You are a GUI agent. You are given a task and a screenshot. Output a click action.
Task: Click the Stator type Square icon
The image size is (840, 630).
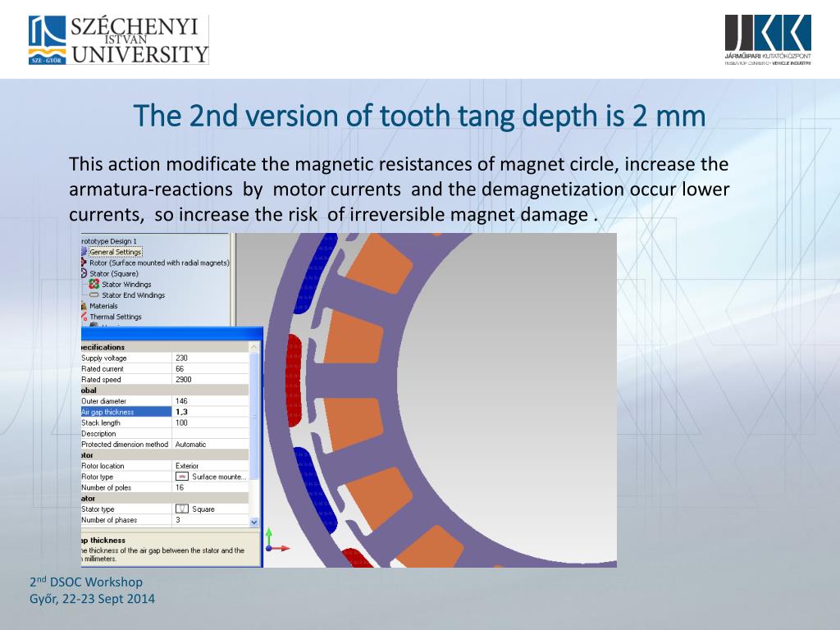[182, 509]
